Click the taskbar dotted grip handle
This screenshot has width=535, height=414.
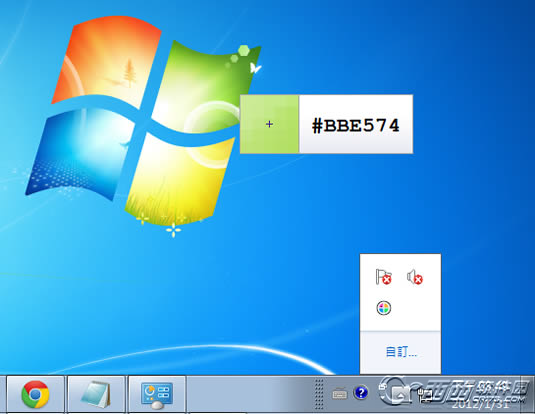point(319,394)
